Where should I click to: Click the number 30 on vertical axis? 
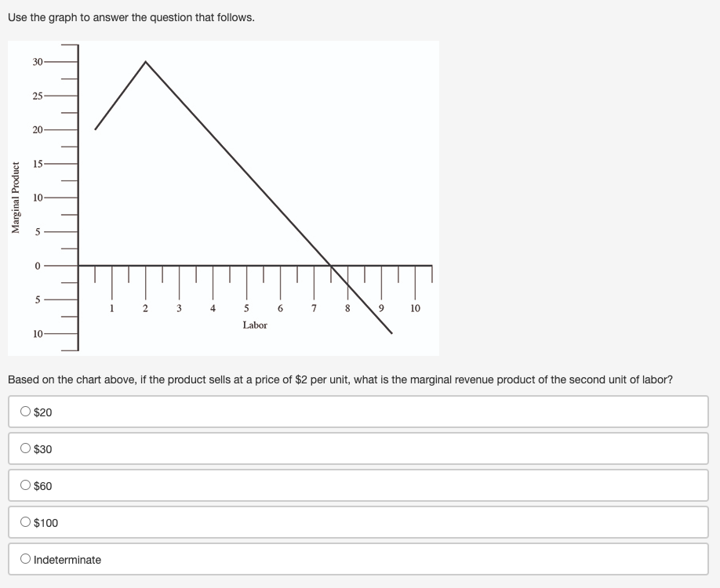[36, 61]
